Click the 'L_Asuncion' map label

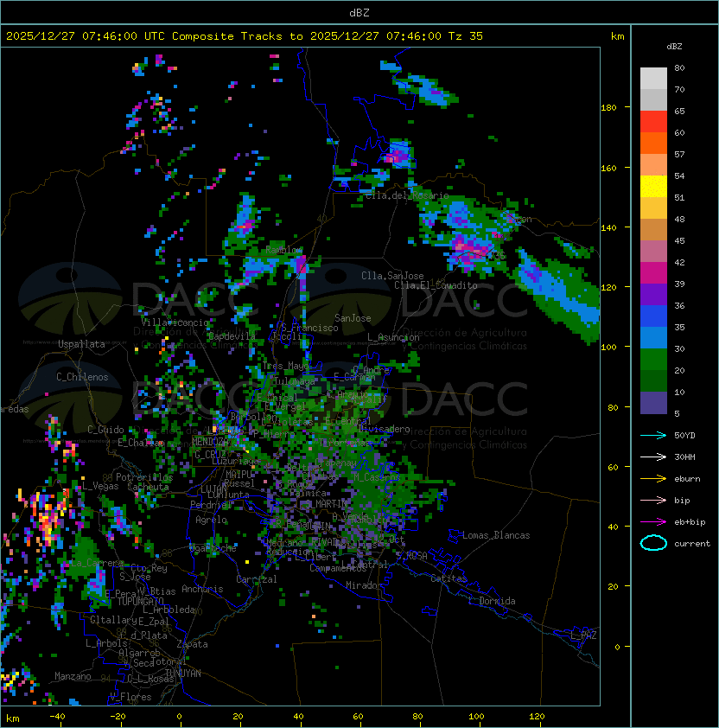pos(393,337)
